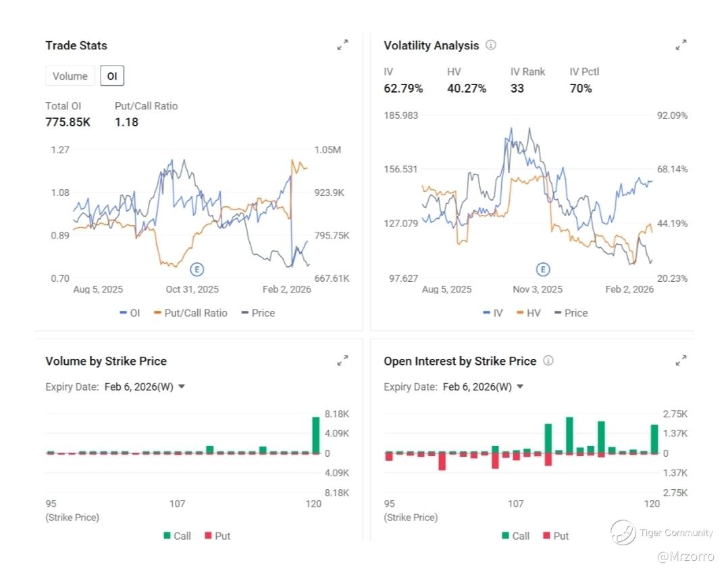Click earnings marker on Trade Stats chart
The height and width of the screenshot is (573, 728).
(197, 270)
